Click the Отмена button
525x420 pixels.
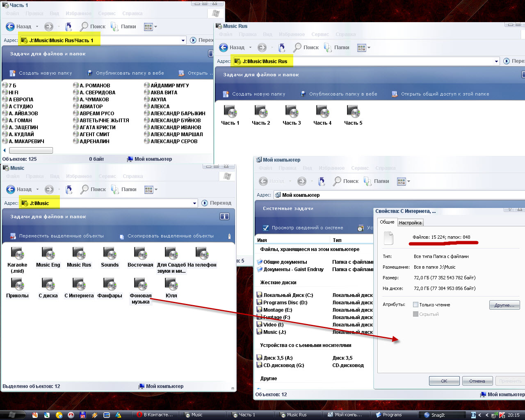(477, 381)
